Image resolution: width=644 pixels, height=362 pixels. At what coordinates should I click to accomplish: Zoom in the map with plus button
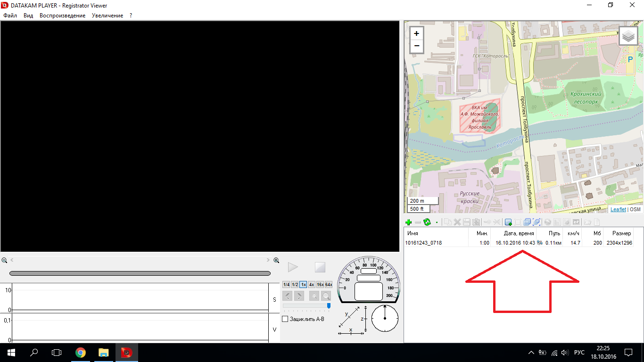416,33
